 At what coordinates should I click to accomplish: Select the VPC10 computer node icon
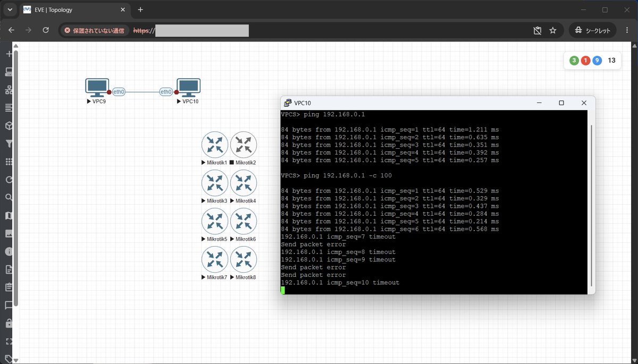[x=188, y=88]
